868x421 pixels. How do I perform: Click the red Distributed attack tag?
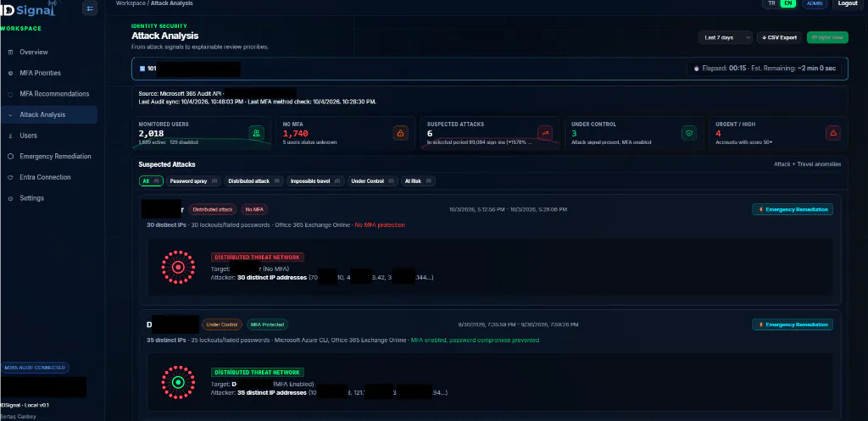pyautogui.click(x=213, y=210)
